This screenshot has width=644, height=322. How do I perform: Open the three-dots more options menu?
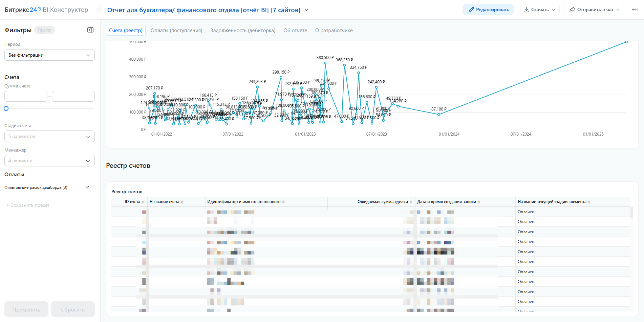635,9
